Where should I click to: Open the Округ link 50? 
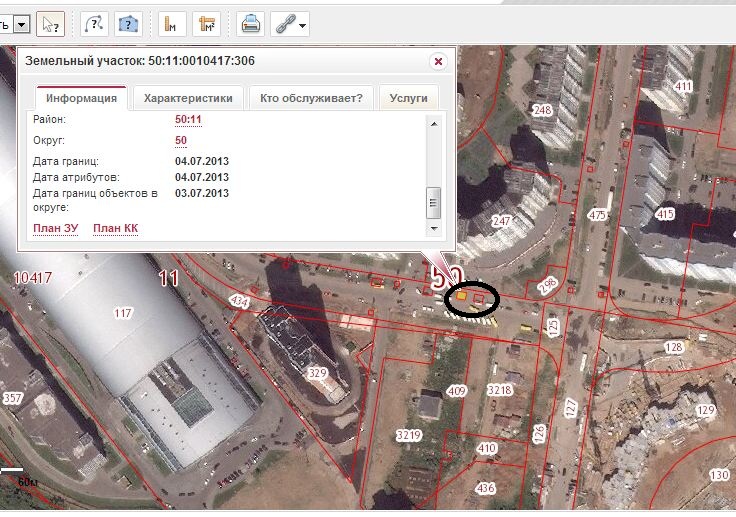click(x=181, y=141)
